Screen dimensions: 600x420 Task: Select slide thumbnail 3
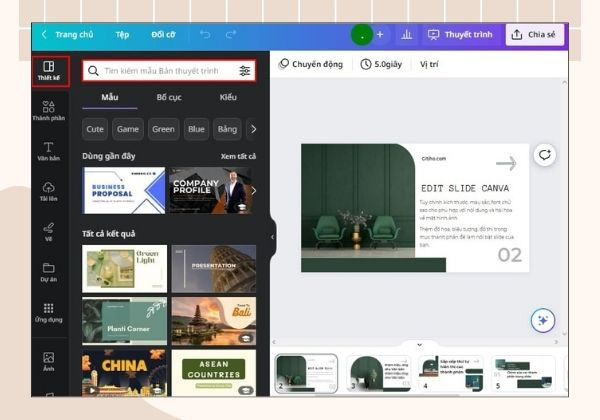coord(379,373)
